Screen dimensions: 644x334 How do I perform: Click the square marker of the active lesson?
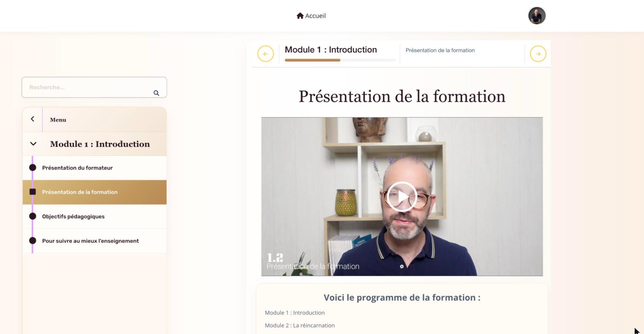click(32, 192)
